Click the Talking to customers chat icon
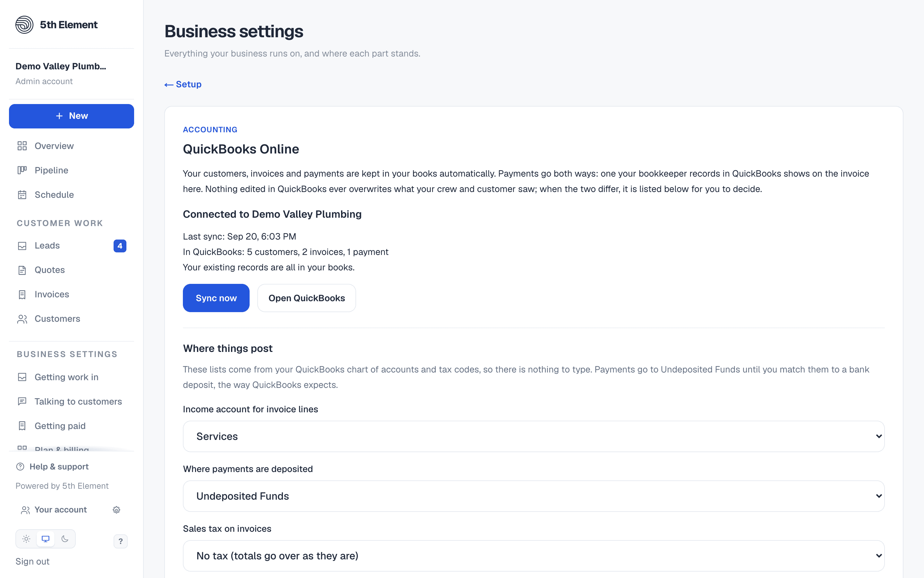This screenshot has height=578, width=924. tap(22, 401)
